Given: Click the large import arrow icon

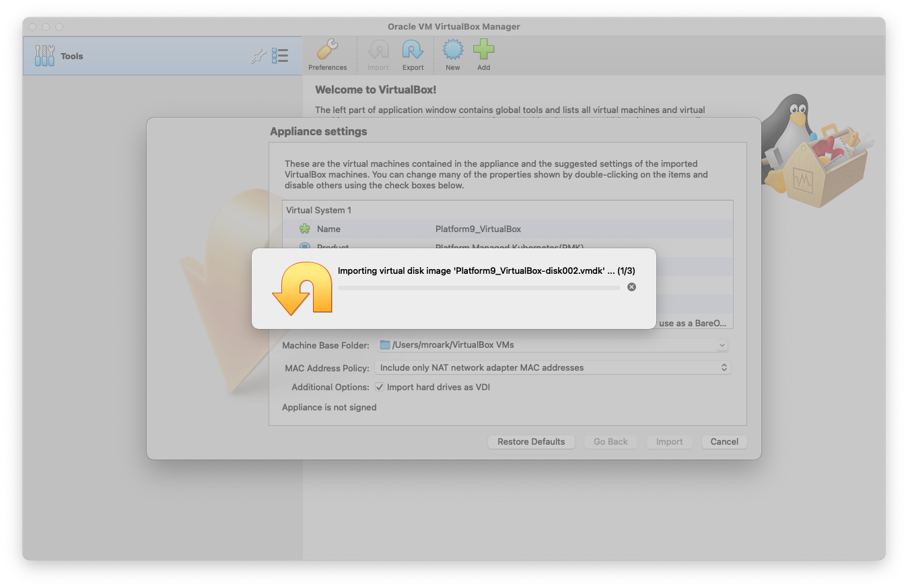Looking at the screenshot, I should 302,289.
